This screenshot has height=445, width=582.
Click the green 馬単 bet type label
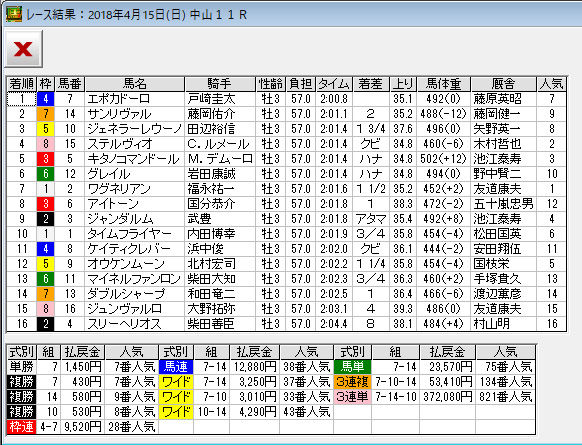coord(353,367)
